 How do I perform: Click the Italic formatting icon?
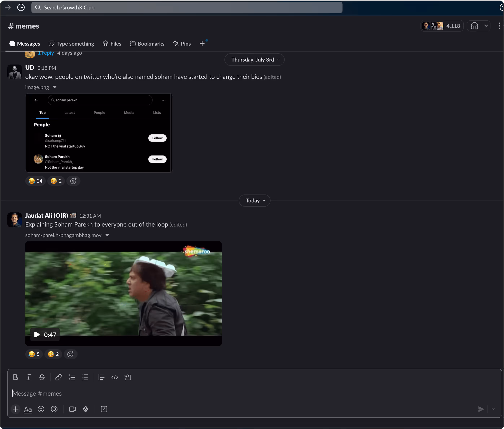[29, 377]
